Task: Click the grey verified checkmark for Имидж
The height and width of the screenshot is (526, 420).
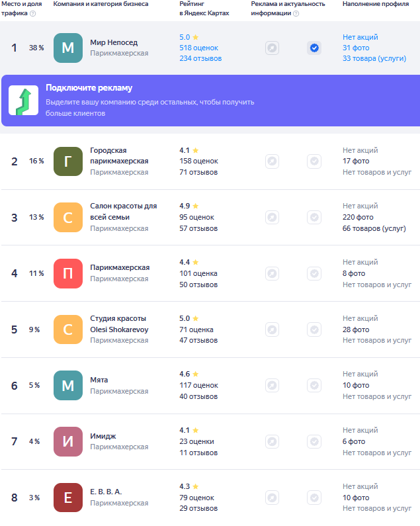Action: [x=314, y=441]
